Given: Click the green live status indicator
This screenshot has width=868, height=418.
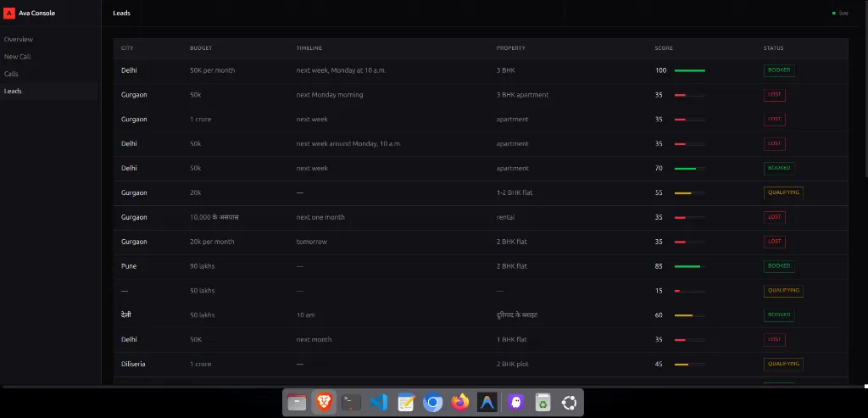Looking at the screenshot, I should point(840,13).
